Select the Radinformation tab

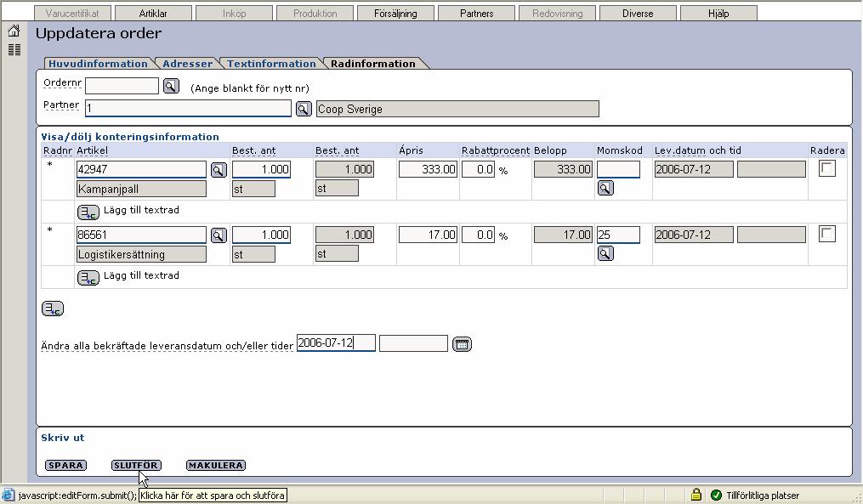click(373, 63)
